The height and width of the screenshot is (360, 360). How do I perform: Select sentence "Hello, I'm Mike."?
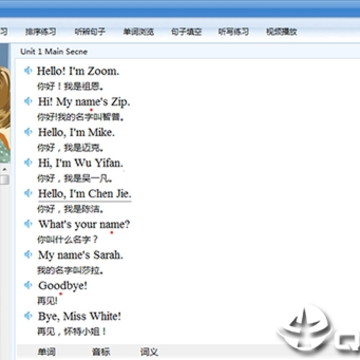pos(76,132)
